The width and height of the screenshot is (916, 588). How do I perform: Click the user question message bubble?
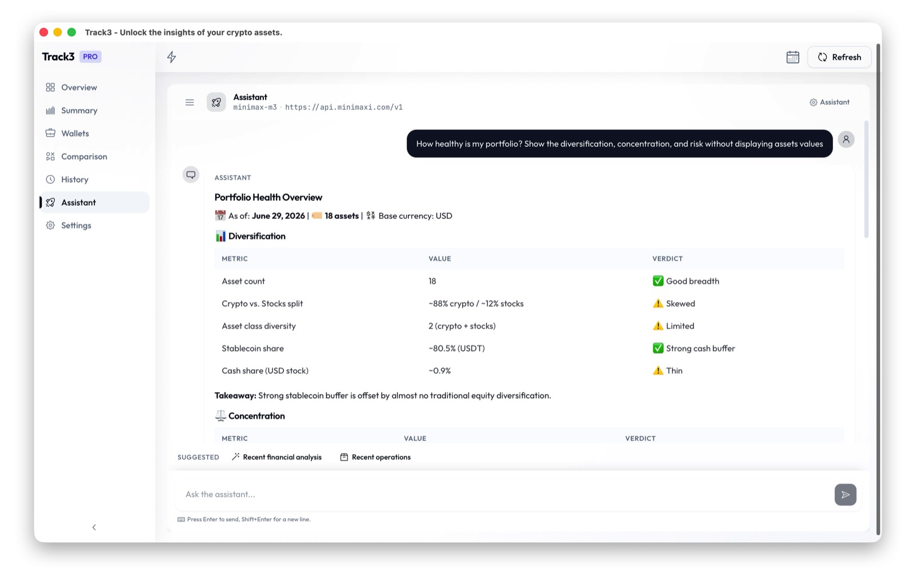tap(619, 144)
